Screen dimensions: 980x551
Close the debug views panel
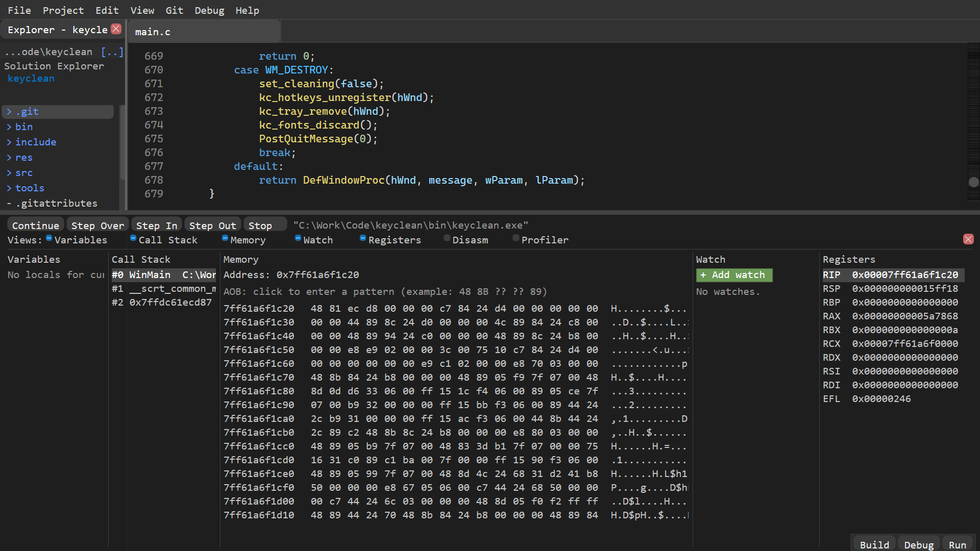[968, 239]
